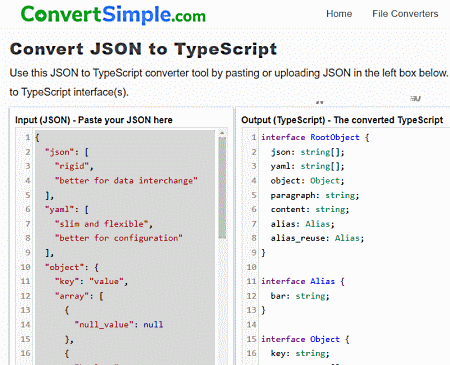
Task: Click "alias: Alias;" output line
Action: point(302,224)
